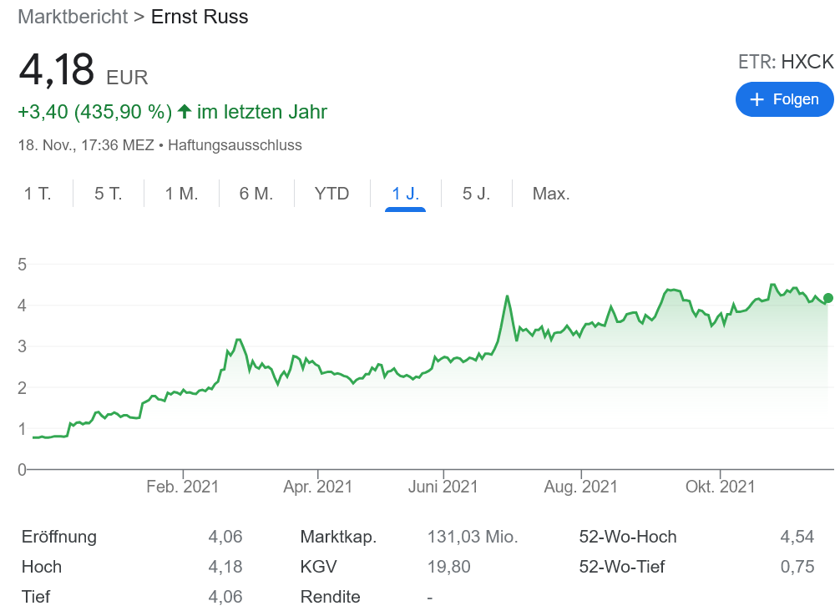The width and height of the screenshot is (840, 616).
Task: Show the Max. time range
Action: click(551, 194)
